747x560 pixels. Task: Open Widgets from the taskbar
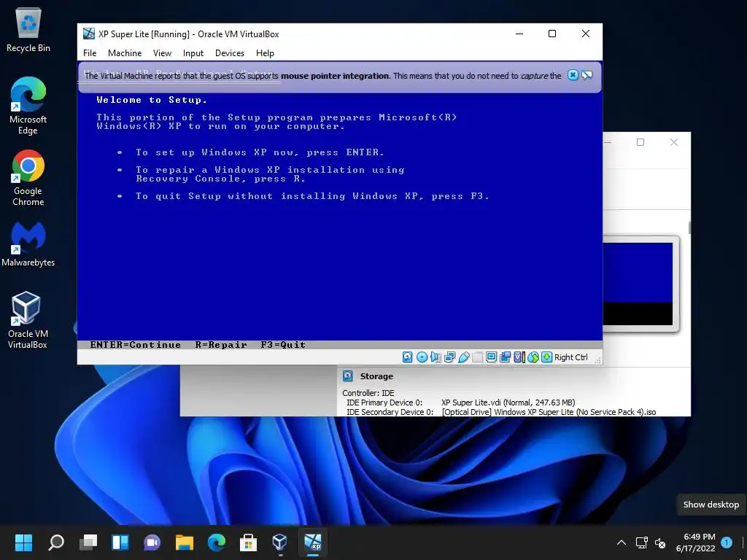click(x=120, y=542)
